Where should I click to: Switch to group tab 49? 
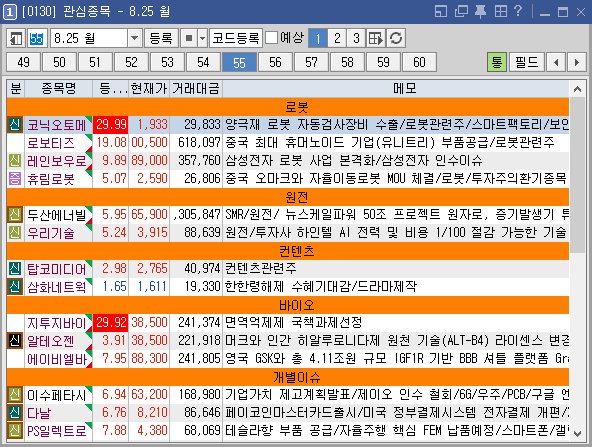pos(23,62)
